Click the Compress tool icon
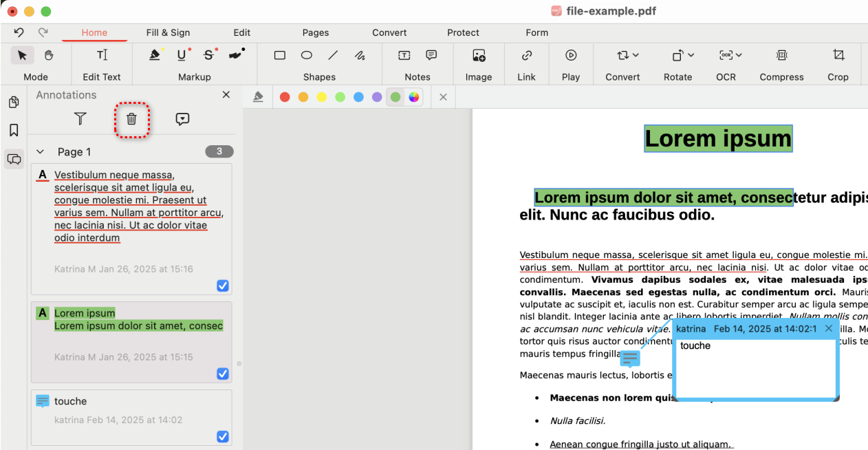This screenshot has height=450, width=868. 781,55
